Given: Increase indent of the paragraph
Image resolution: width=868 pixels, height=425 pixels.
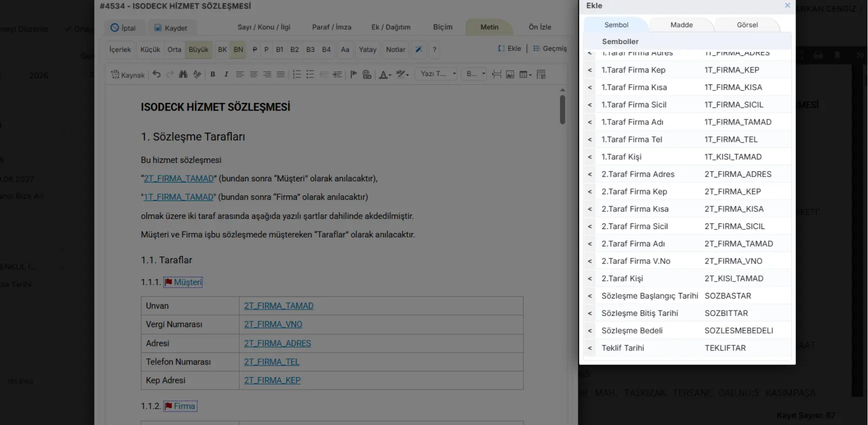Looking at the screenshot, I should pos(337,74).
